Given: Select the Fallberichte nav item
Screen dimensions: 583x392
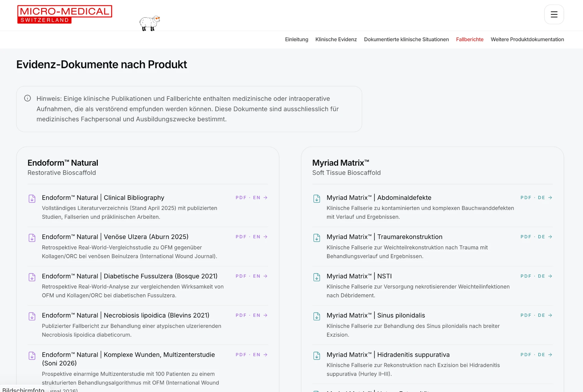Looking at the screenshot, I should (469, 39).
